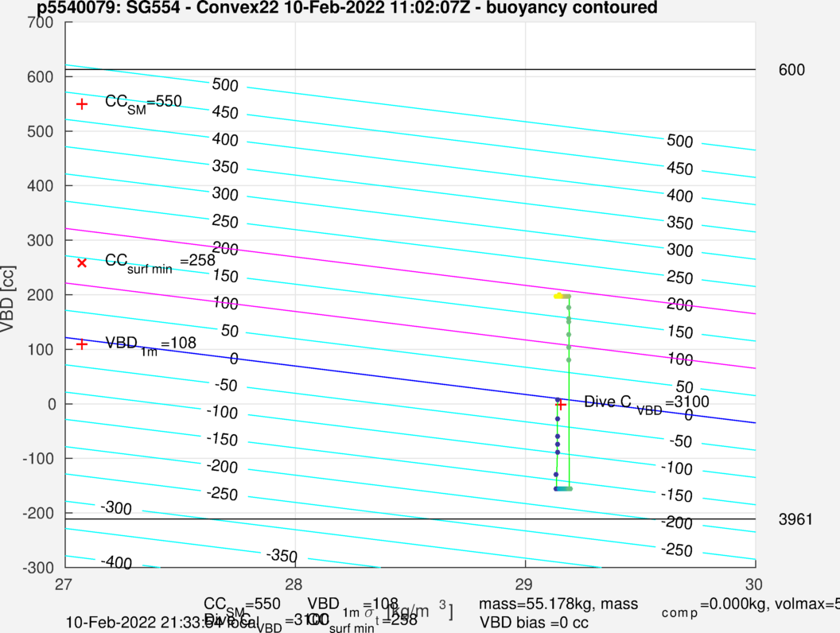Click the plot title starting with p5540079

(347, 7)
